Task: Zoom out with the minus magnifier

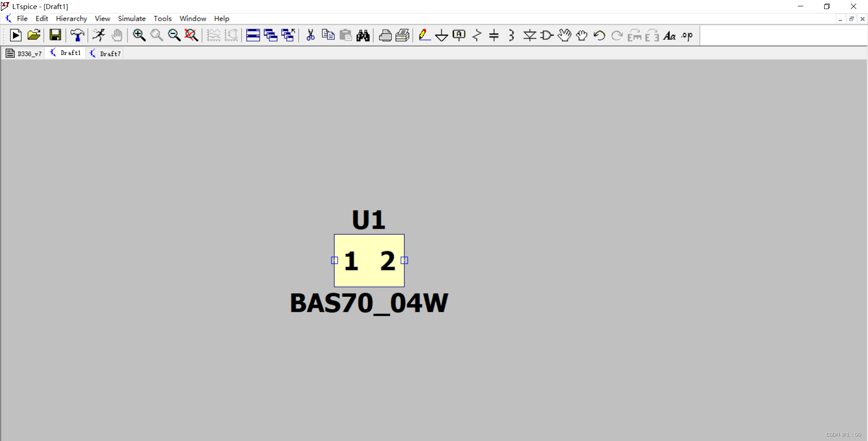Action: tap(174, 35)
